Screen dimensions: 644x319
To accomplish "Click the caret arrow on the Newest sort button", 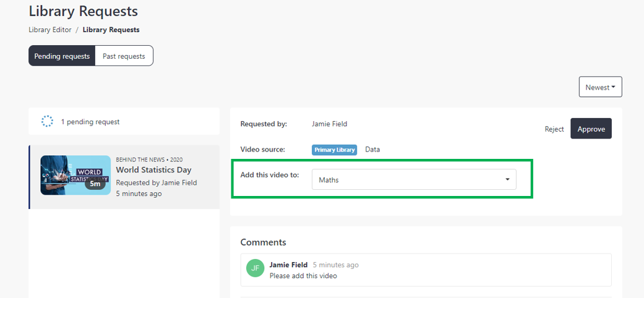I will [613, 87].
